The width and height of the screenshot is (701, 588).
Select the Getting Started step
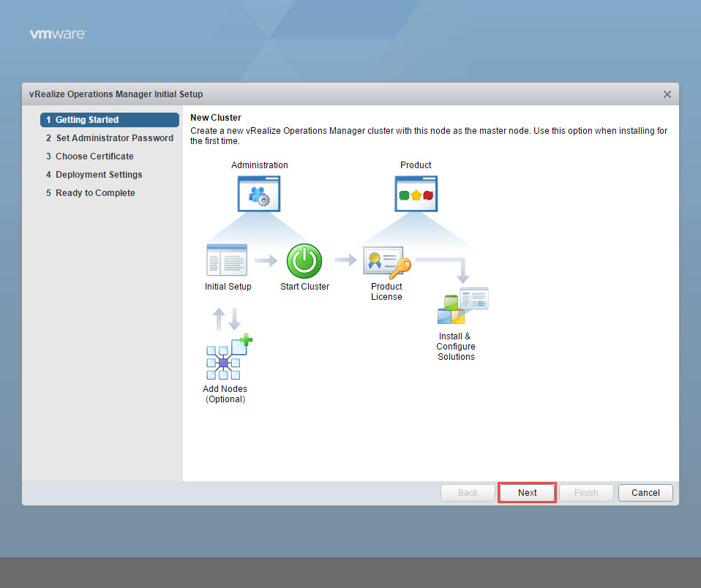coord(110,120)
